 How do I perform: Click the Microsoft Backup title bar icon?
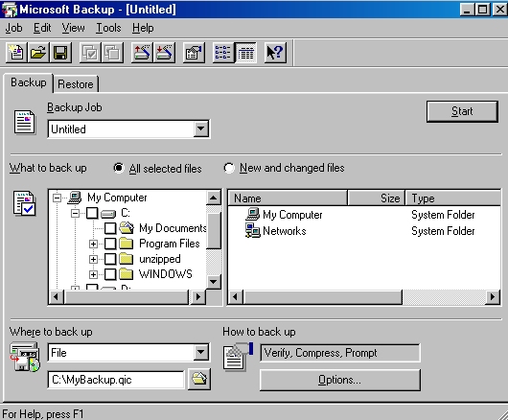click(9, 10)
